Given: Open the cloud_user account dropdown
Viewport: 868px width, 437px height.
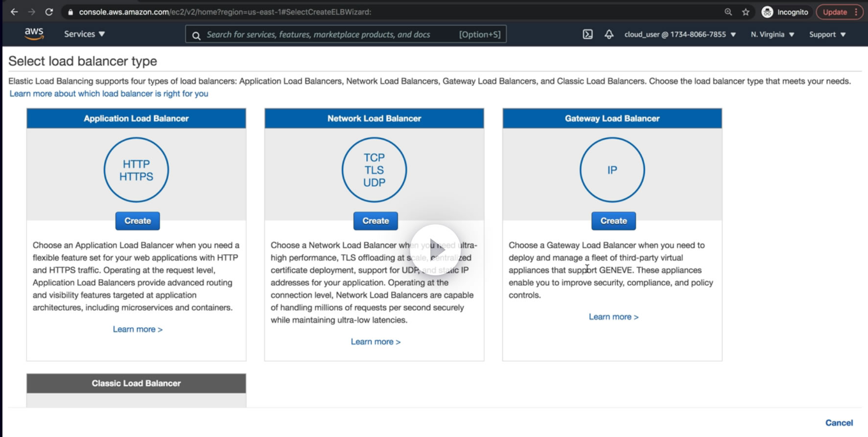Looking at the screenshot, I should [x=680, y=34].
